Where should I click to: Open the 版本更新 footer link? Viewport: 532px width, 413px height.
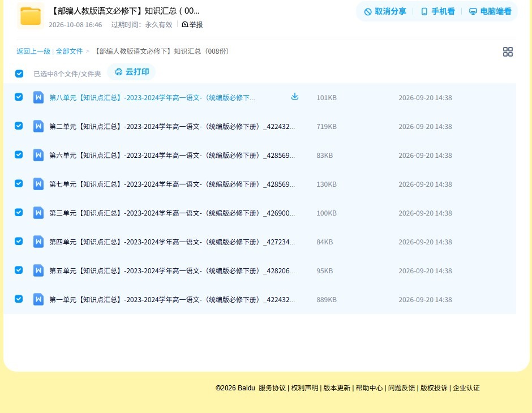point(337,388)
